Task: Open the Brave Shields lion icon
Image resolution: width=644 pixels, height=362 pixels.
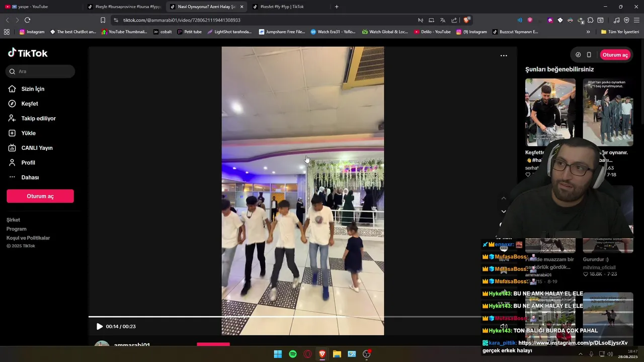Action: [466, 20]
